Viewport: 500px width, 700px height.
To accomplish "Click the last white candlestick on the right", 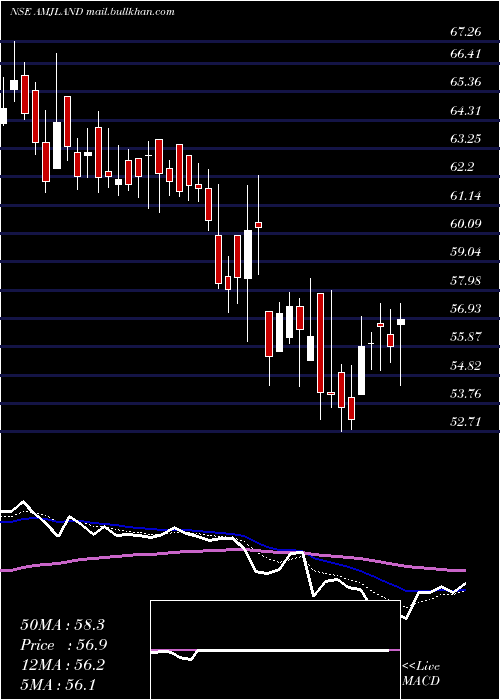I will (x=401, y=322).
